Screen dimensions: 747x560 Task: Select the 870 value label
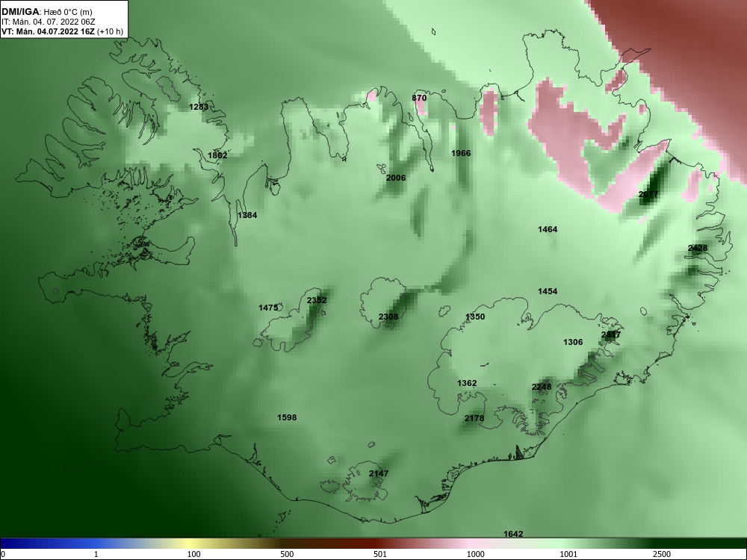click(x=419, y=98)
